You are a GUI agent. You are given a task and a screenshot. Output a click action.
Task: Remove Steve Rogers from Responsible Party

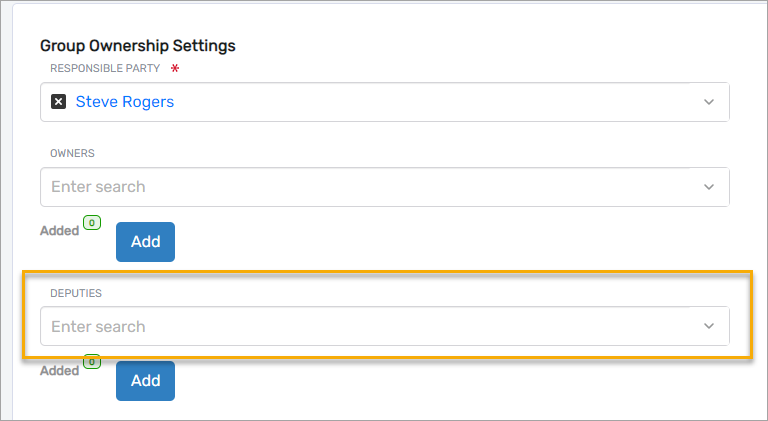pyautogui.click(x=58, y=102)
